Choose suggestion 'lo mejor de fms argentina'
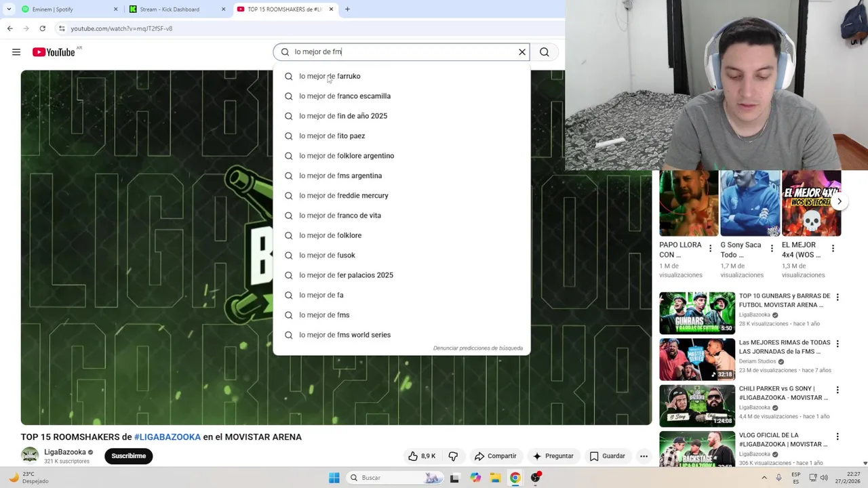Viewport: 868px width, 488px height. (401, 176)
